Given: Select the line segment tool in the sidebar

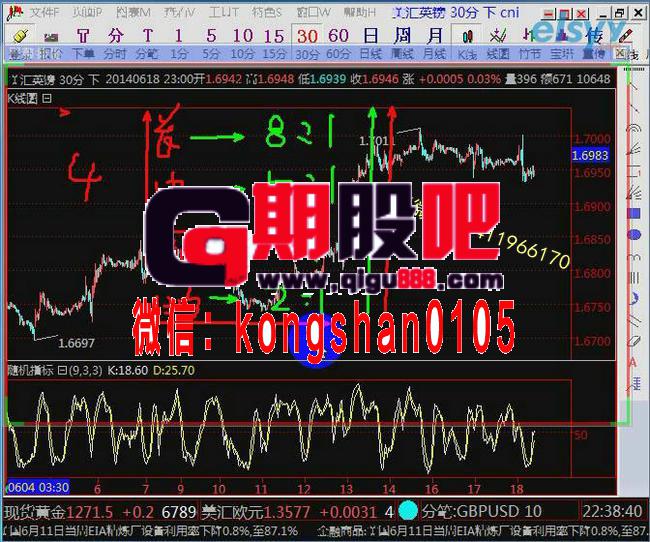Looking at the screenshot, I should tap(633, 108).
